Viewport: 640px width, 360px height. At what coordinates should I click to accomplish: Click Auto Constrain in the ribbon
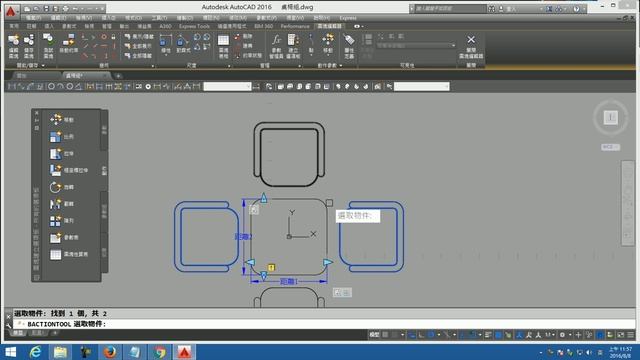68,44
